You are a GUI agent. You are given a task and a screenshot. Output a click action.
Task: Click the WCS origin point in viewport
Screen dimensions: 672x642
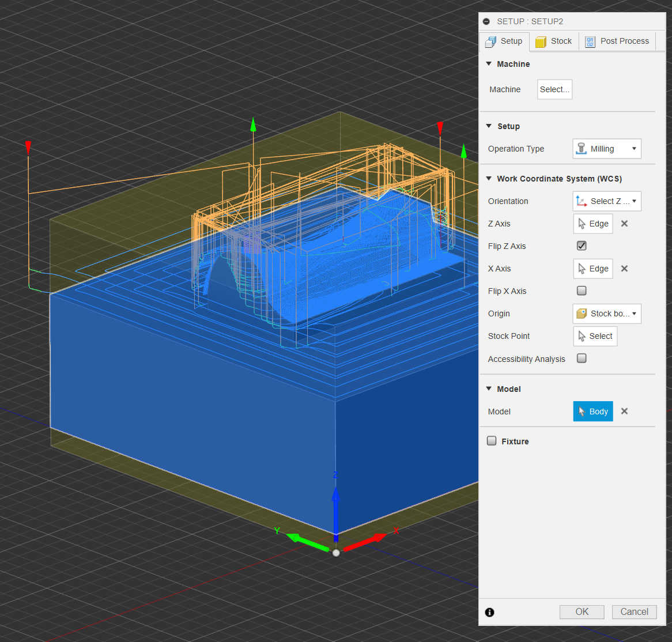(x=336, y=553)
